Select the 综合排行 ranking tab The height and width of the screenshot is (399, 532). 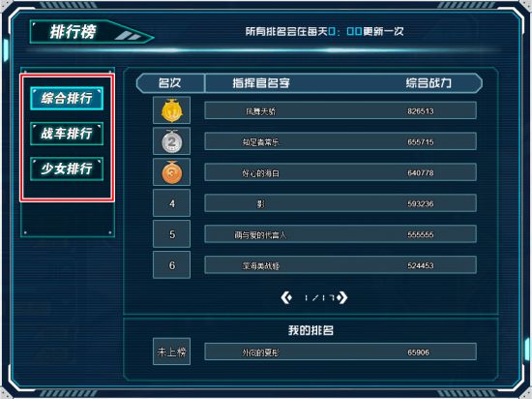67,98
